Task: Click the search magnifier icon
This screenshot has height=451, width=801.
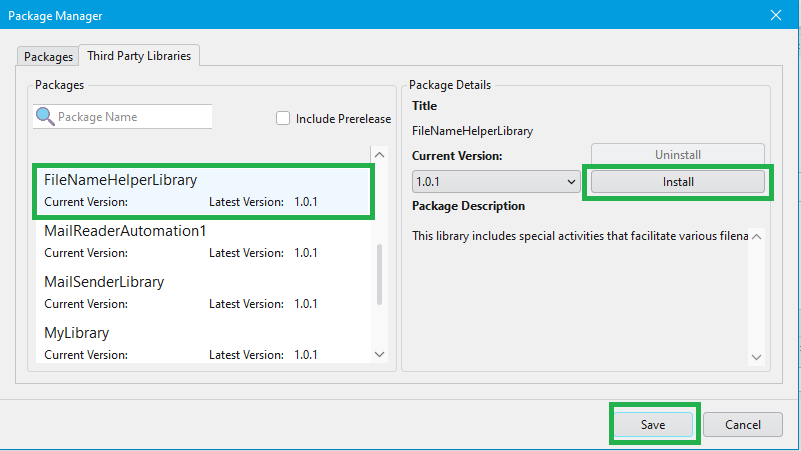Action: (45, 117)
